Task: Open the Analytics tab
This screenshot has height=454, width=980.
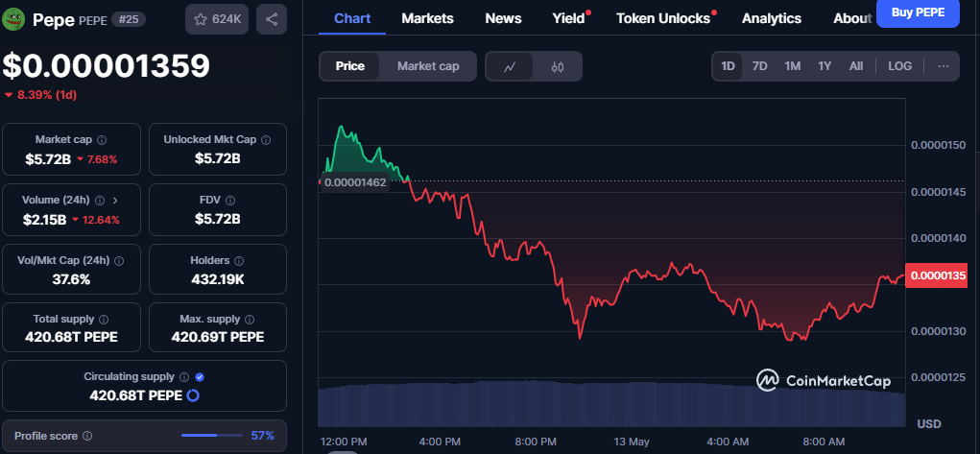Action: point(772,18)
